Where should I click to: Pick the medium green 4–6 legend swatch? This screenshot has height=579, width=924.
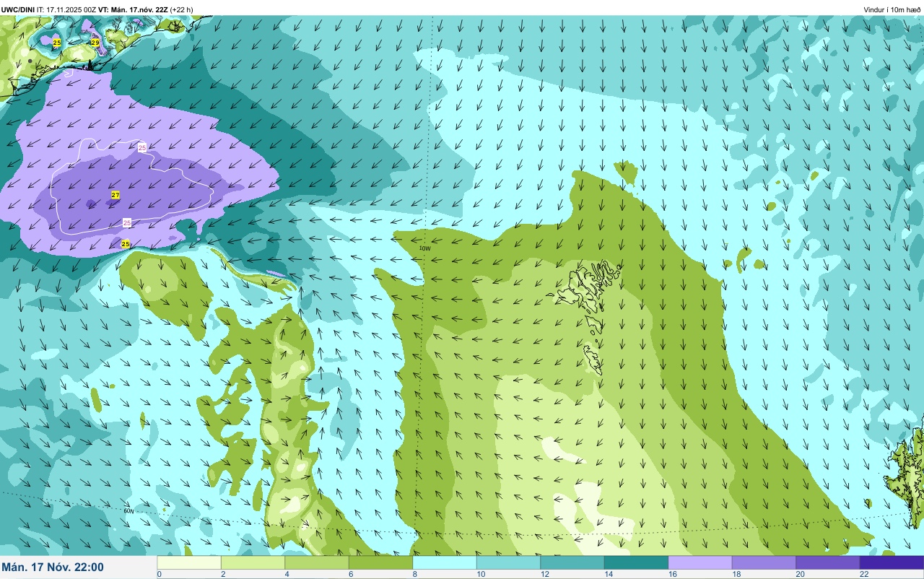pos(317,562)
